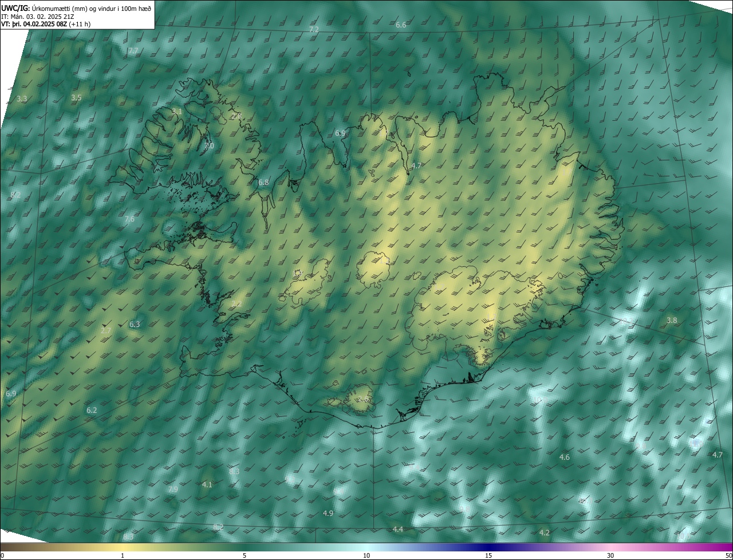Click the dark navy band of the color scale

click(x=488, y=547)
